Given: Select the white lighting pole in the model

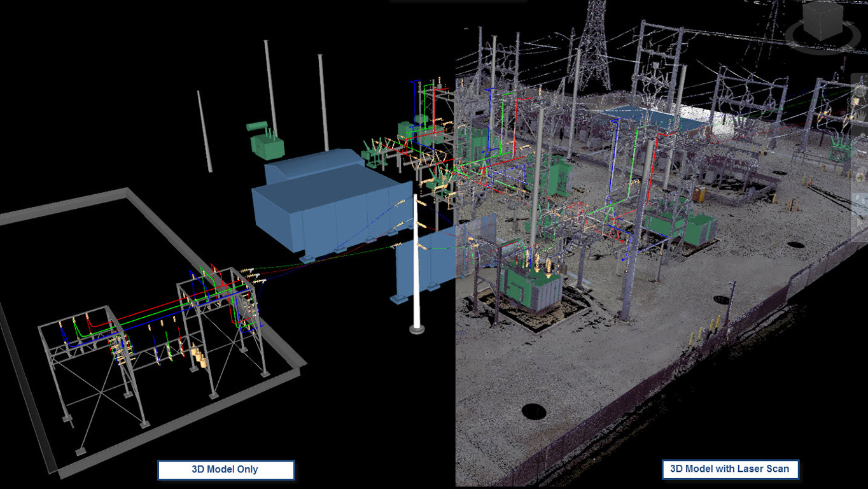Looking at the screenshot, I should (417, 264).
